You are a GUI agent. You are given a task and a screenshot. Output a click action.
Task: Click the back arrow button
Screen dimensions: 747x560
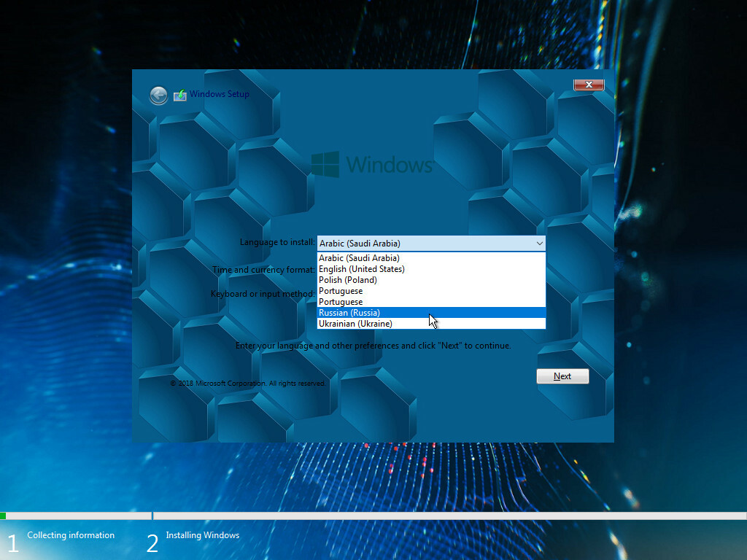158,95
